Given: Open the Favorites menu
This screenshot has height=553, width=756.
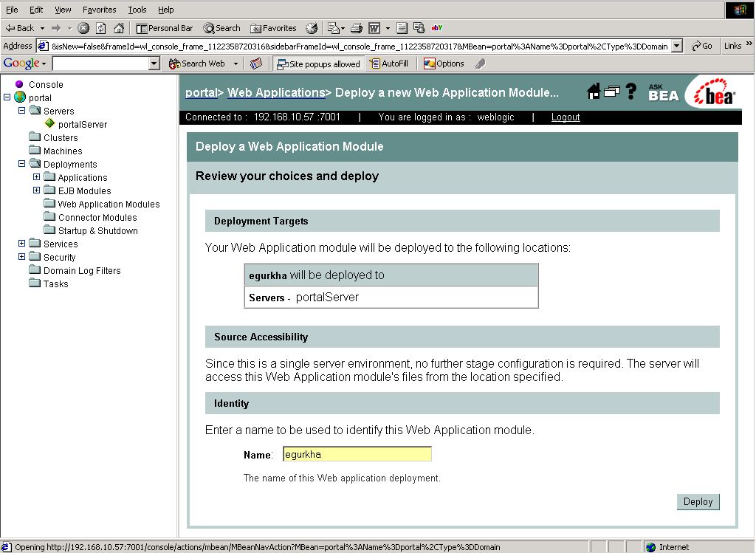Looking at the screenshot, I should click(x=100, y=10).
